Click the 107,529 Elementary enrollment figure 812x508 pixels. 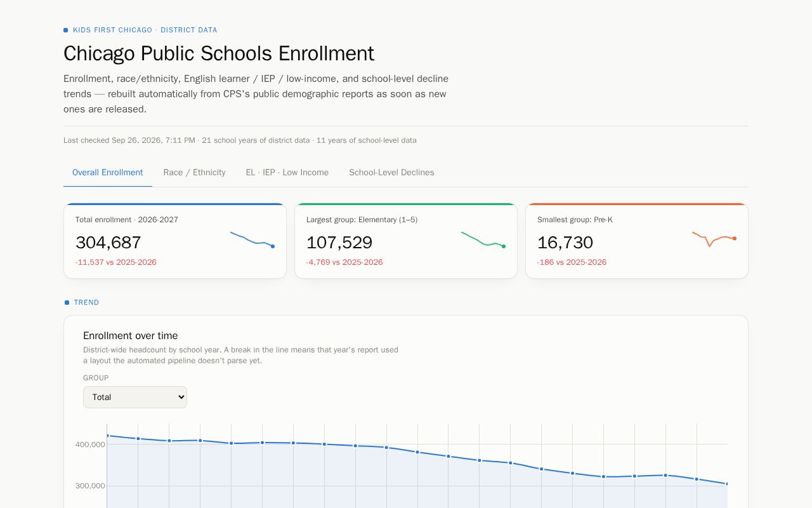pos(339,243)
